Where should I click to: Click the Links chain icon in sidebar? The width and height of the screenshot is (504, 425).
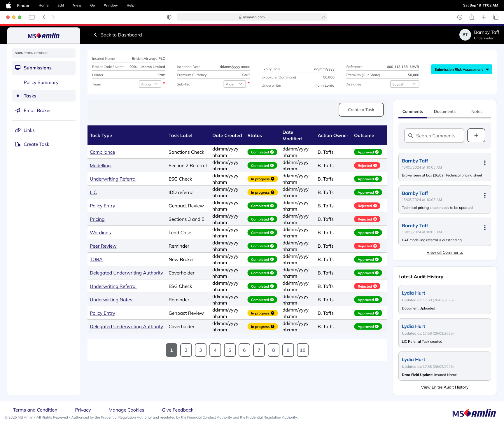point(18,130)
